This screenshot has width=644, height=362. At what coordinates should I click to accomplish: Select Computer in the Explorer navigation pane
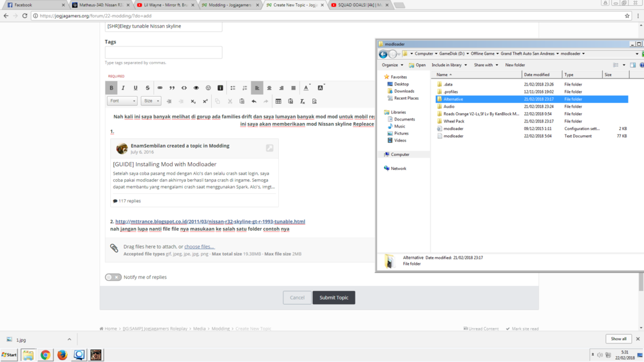400,155
